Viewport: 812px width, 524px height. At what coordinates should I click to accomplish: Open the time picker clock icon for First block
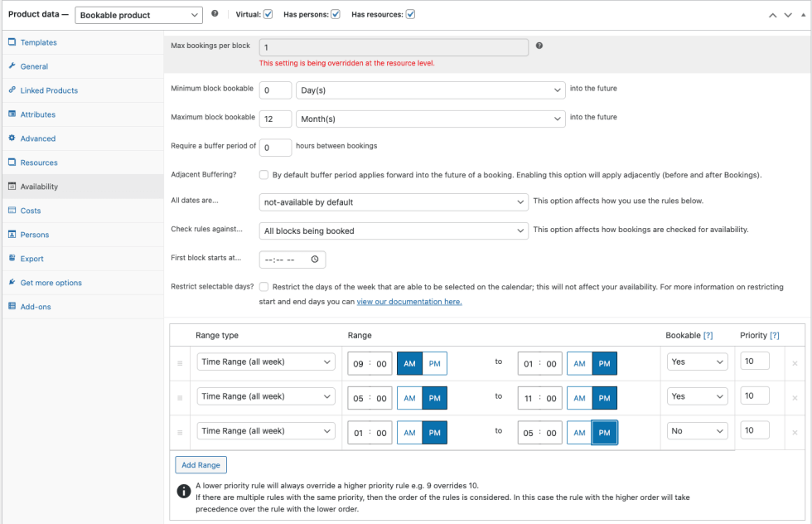click(x=315, y=260)
